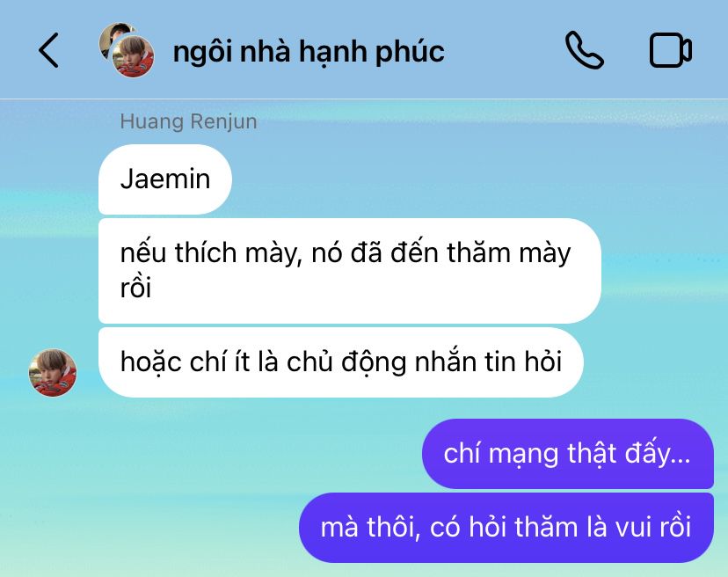Select the 'Jaemin' message bubble
This screenshot has width=728, height=577.
pos(165,179)
